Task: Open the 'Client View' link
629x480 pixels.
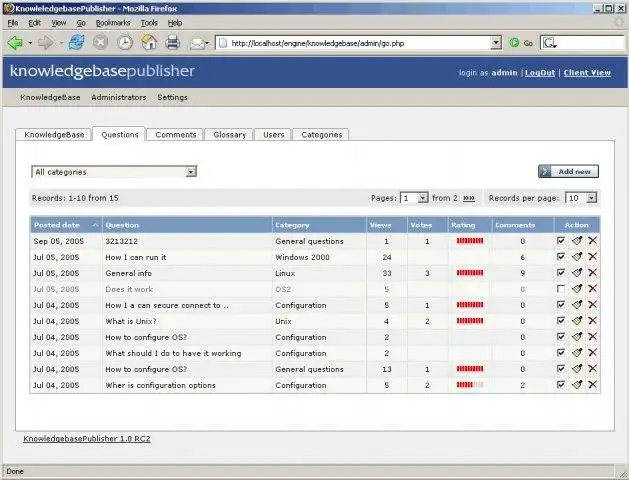Action: (587, 73)
